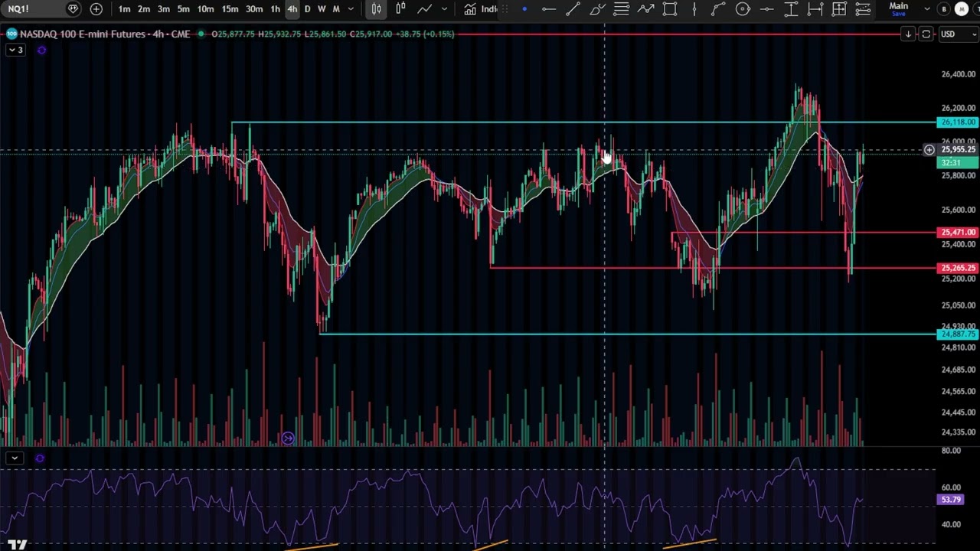980x551 pixels.
Task: Click the diamond icon beside NQ1!
Action: [73, 9]
